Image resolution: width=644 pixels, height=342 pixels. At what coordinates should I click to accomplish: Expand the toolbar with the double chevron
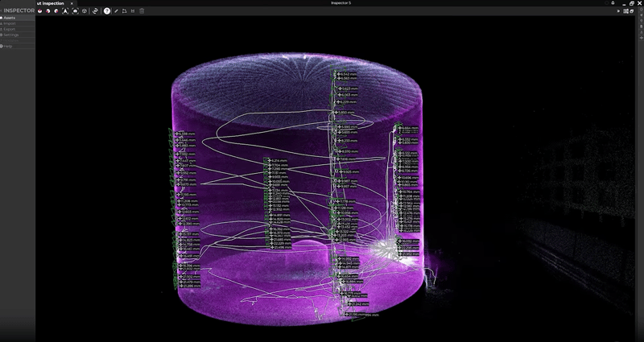(618, 11)
